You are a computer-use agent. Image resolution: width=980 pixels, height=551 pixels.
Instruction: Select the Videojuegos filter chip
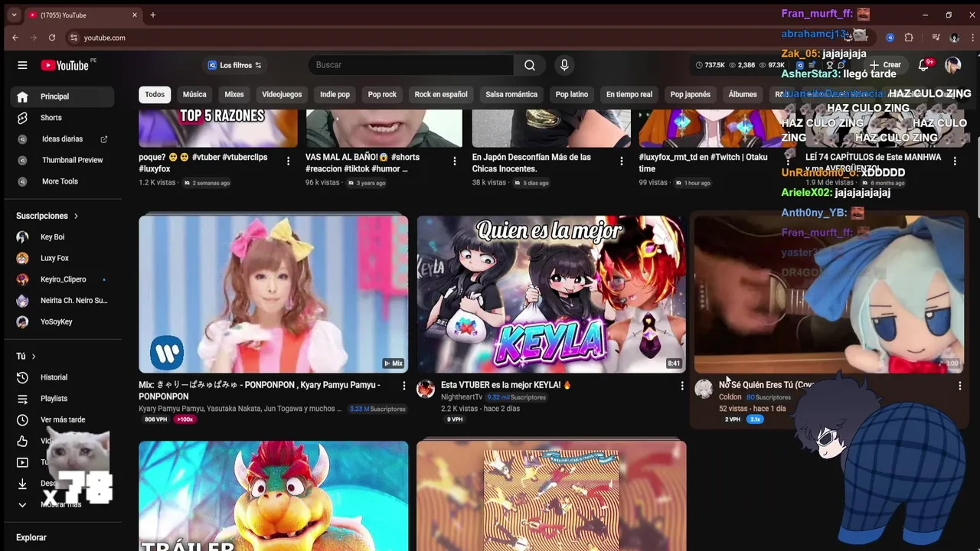tap(282, 94)
